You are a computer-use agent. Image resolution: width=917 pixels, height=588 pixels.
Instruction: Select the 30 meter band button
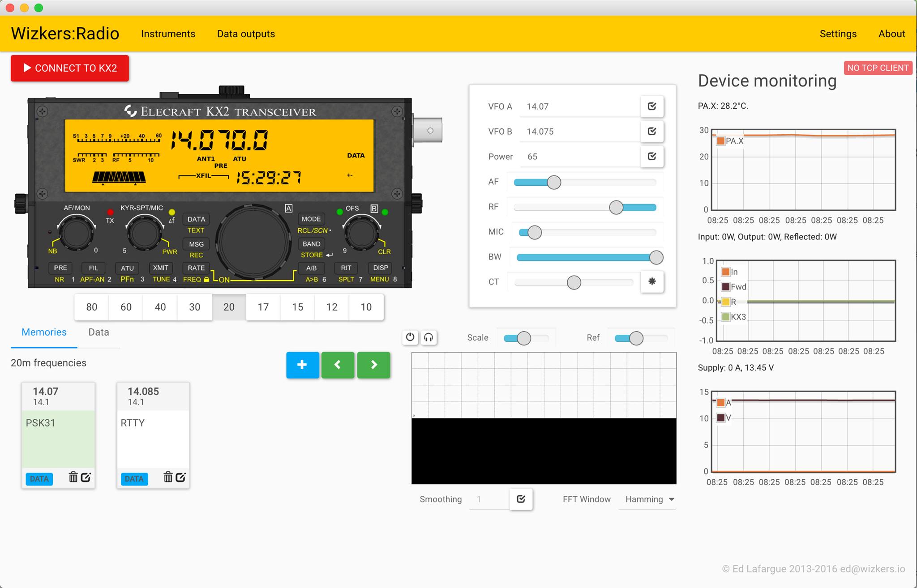[x=194, y=307]
